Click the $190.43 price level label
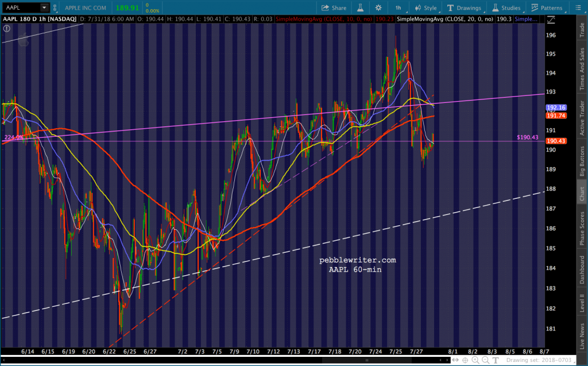Viewport: 588px width, 366px height. tap(527, 137)
